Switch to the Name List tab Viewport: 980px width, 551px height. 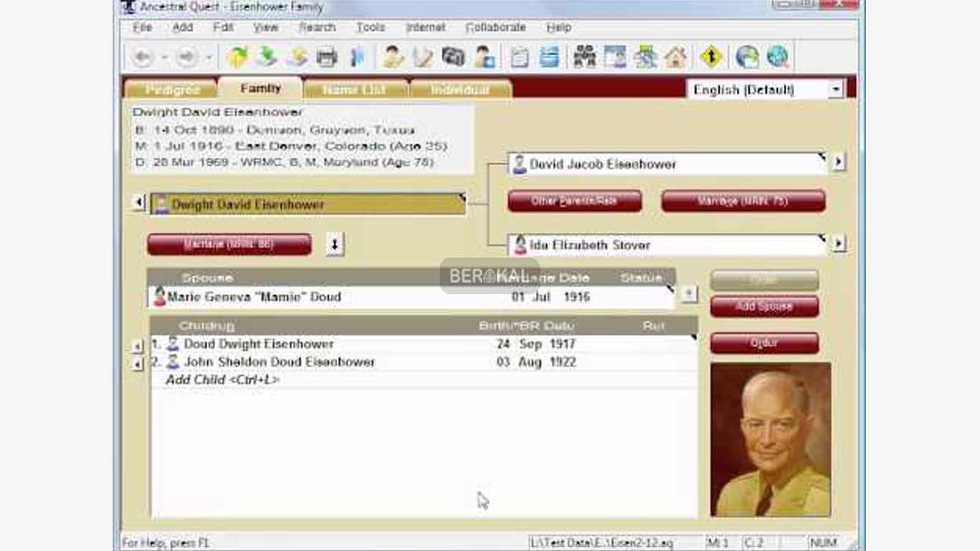pos(356,90)
